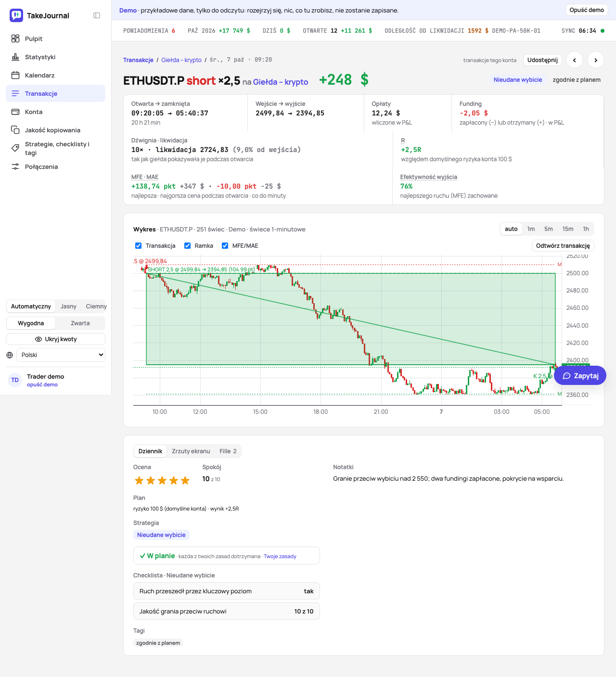Go to the next transaction arrow
The height and width of the screenshot is (677, 616).
click(596, 60)
